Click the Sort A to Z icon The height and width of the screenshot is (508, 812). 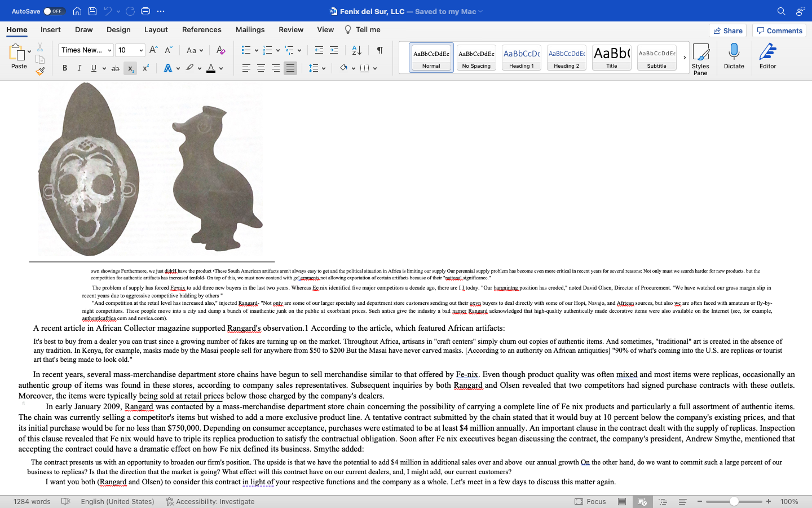tap(356, 50)
